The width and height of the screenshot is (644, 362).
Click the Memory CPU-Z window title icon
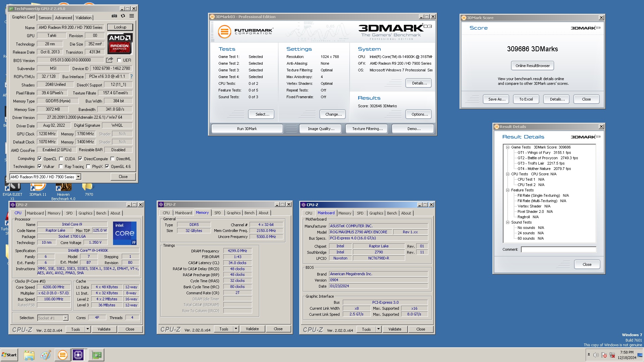161,204
